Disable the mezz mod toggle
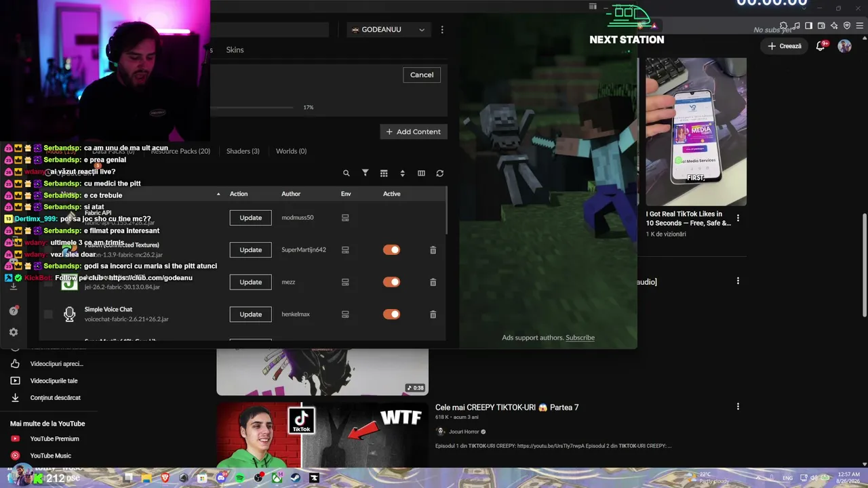 point(391,282)
